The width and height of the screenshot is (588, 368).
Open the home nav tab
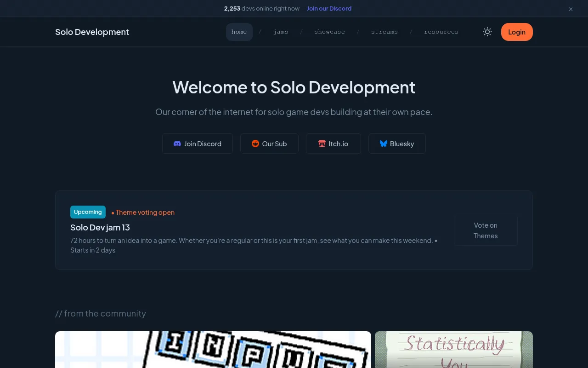(x=239, y=32)
